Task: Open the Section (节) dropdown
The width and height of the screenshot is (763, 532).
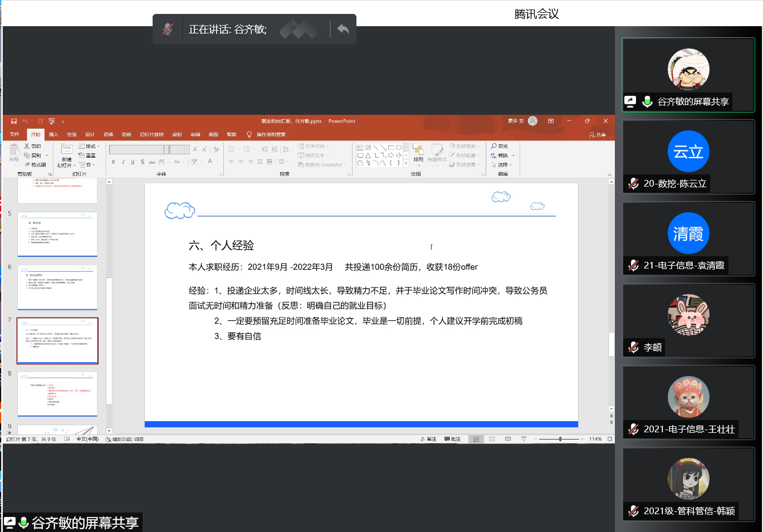Action: (x=87, y=165)
